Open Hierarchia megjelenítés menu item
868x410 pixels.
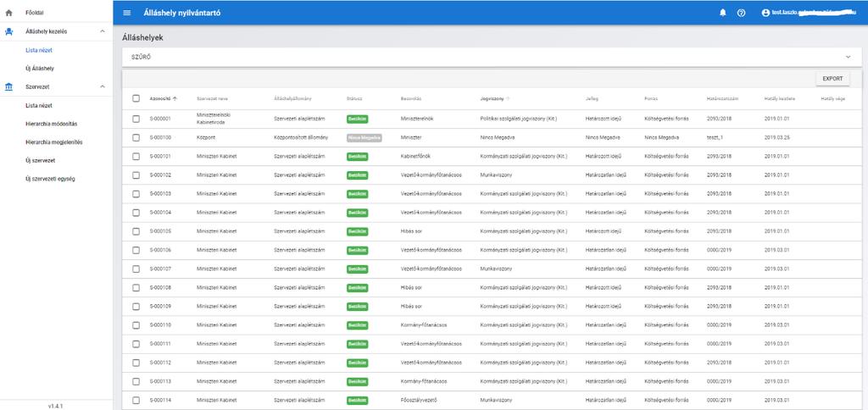53,142
